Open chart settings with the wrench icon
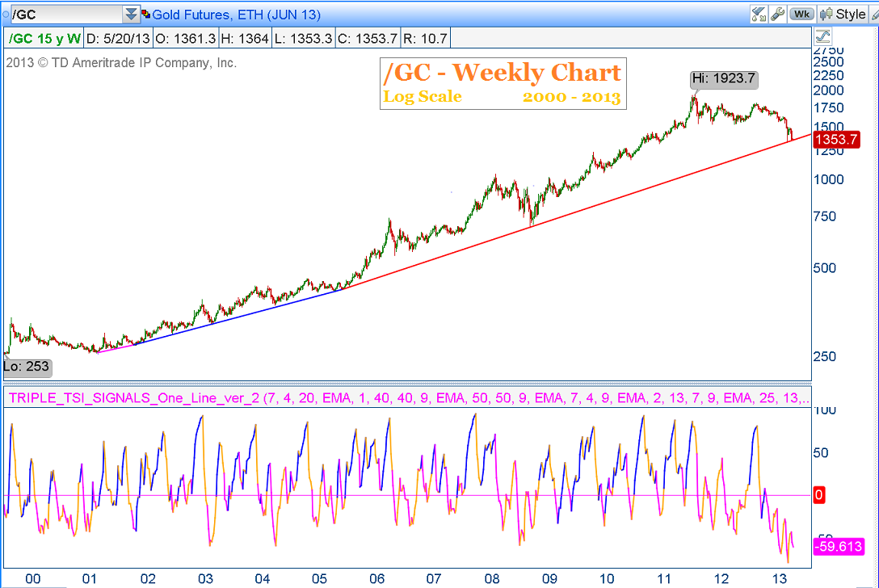 click(x=777, y=13)
